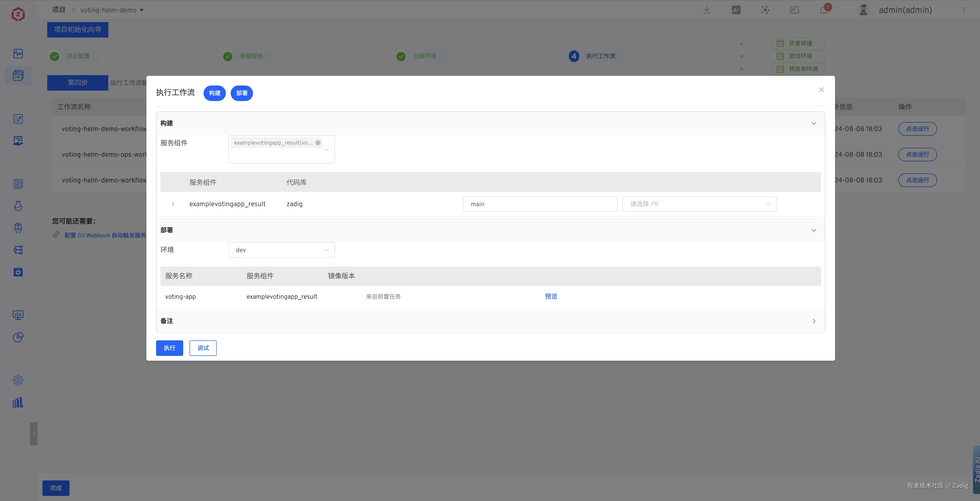Click the Zadig logo icon
This screenshot has width=980, height=501.
click(x=18, y=15)
